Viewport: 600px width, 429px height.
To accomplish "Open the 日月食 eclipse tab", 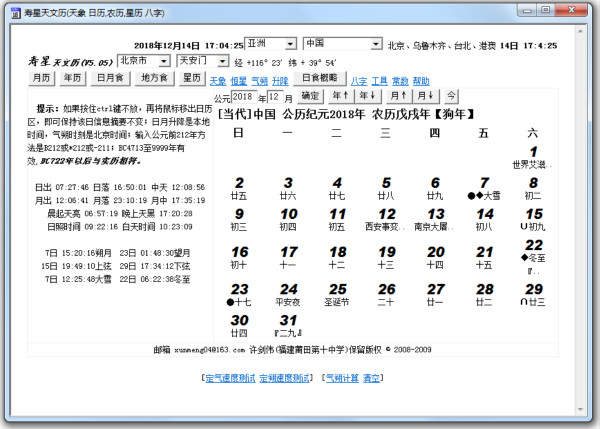I will [x=109, y=78].
